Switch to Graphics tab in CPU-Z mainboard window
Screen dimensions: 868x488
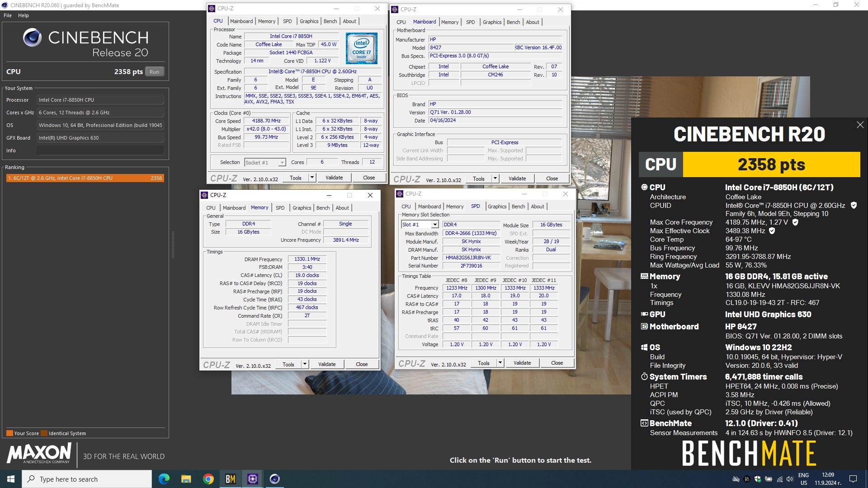coord(492,22)
